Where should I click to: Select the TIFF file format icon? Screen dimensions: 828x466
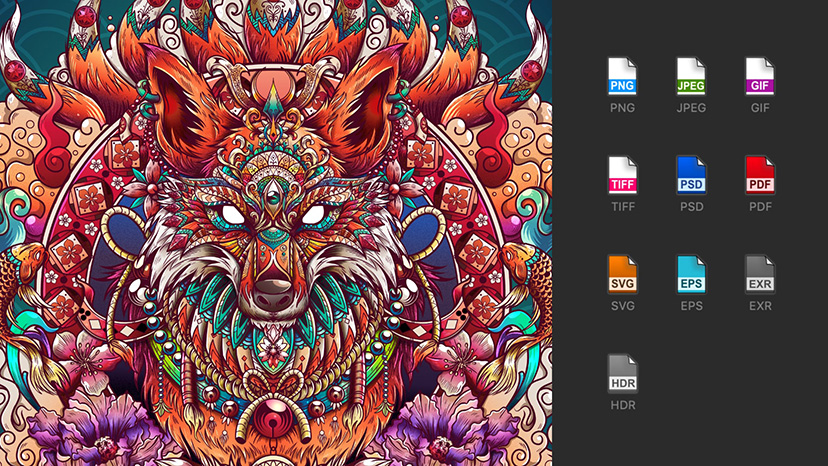[x=622, y=175]
